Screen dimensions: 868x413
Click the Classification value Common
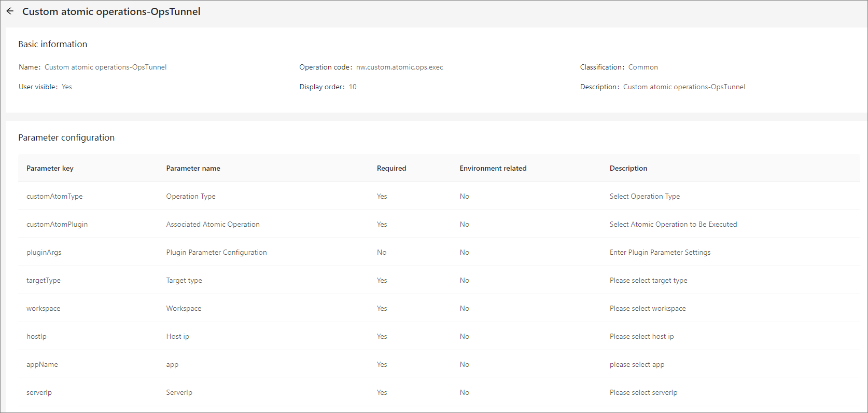pos(643,67)
